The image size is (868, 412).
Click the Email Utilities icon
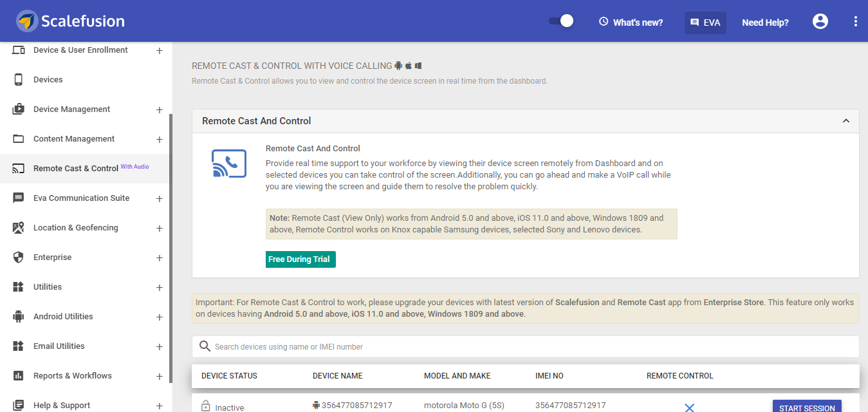point(19,346)
